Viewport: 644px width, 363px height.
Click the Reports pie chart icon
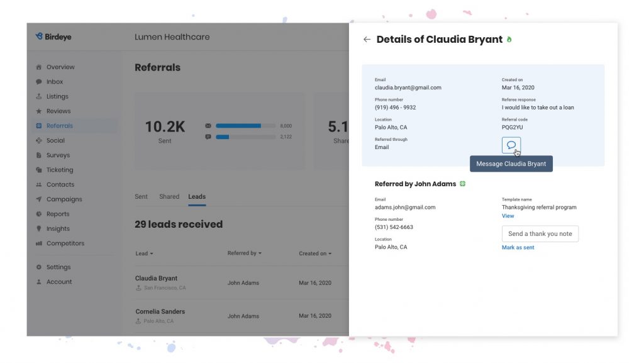click(38, 214)
